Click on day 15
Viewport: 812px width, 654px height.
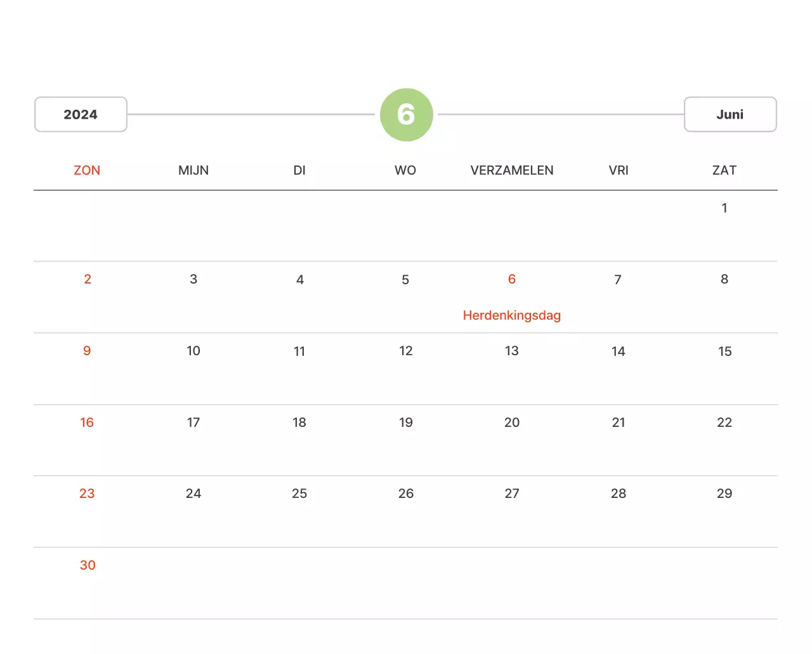pos(724,351)
